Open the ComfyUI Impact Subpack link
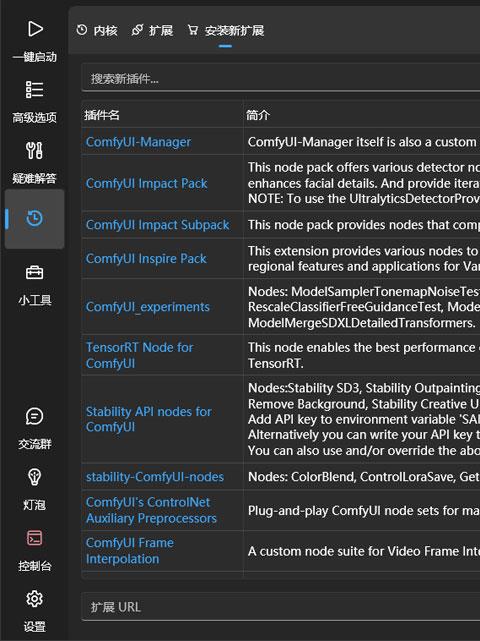This screenshot has height=641, width=480. (158, 225)
